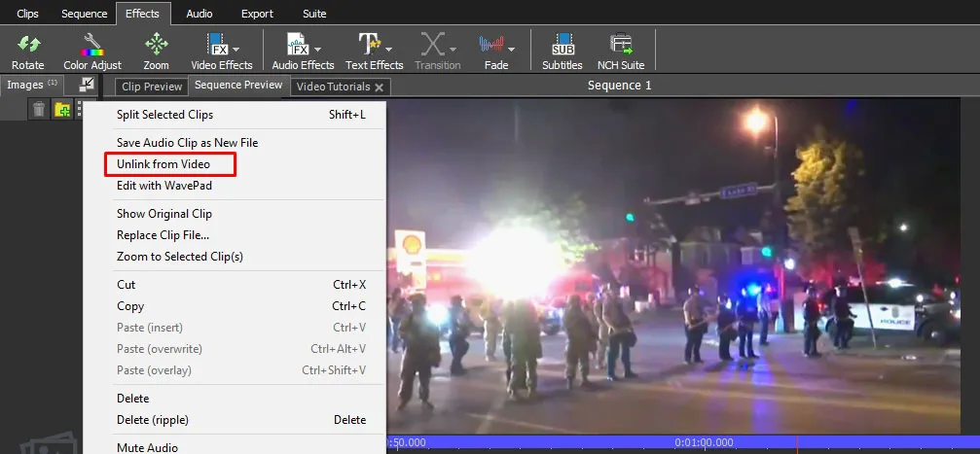Image resolution: width=980 pixels, height=454 pixels.
Task: Choose Mute Audio from context menu
Action: (x=147, y=447)
